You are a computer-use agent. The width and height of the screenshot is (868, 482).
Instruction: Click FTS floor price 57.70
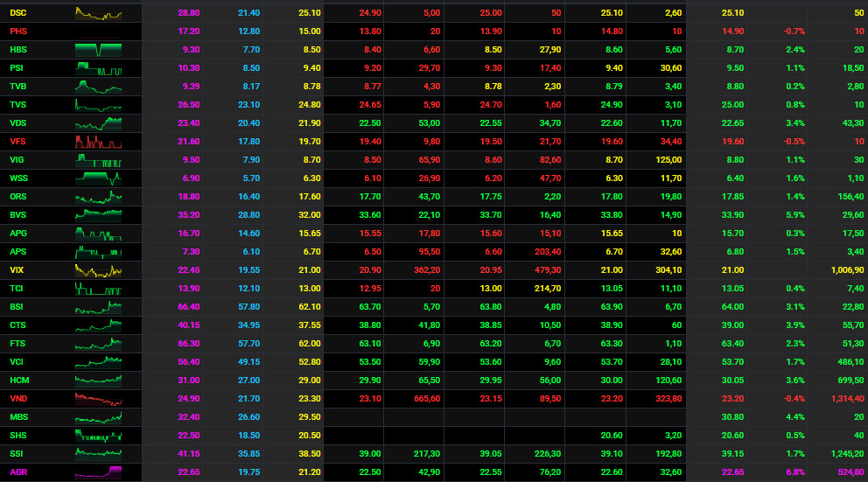[249, 344]
